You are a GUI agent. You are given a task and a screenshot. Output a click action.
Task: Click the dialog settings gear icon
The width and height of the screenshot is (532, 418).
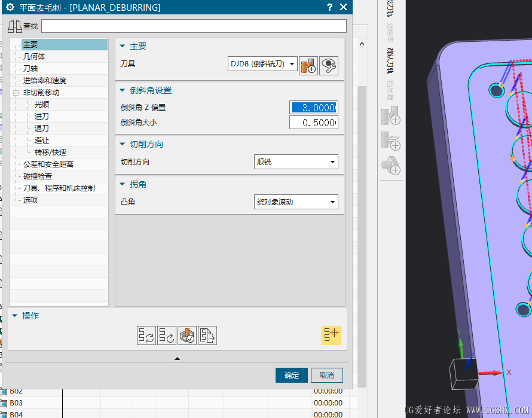(x=10, y=7)
